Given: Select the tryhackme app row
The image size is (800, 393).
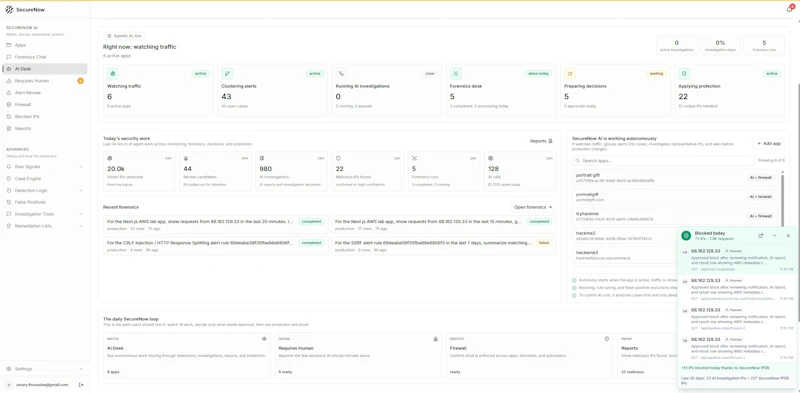Looking at the screenshot, I should (x=676, y=216).
